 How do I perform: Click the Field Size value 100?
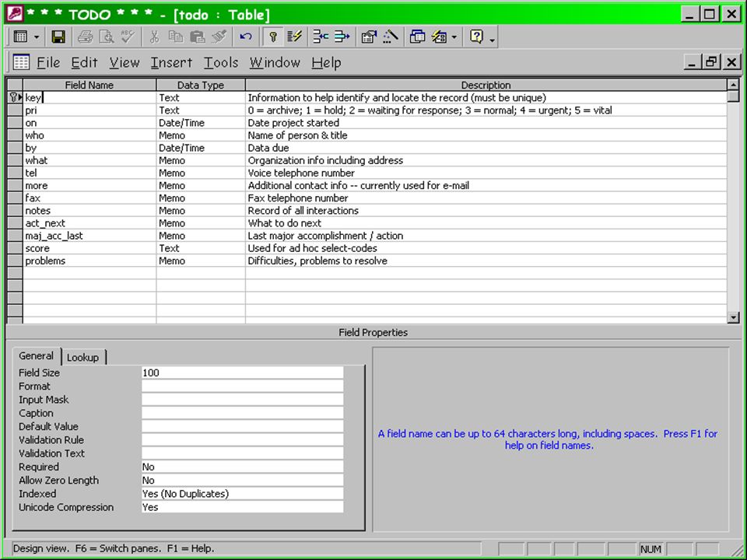point(242,373)
